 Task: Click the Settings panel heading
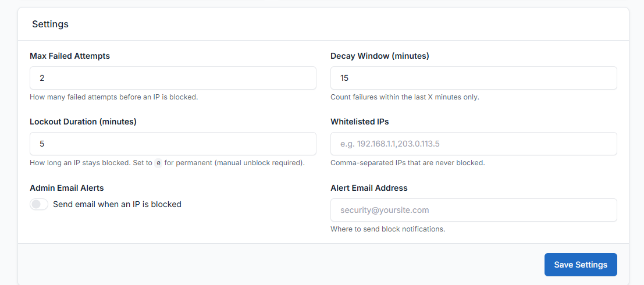pyautogui.click(x=50, y=24)
